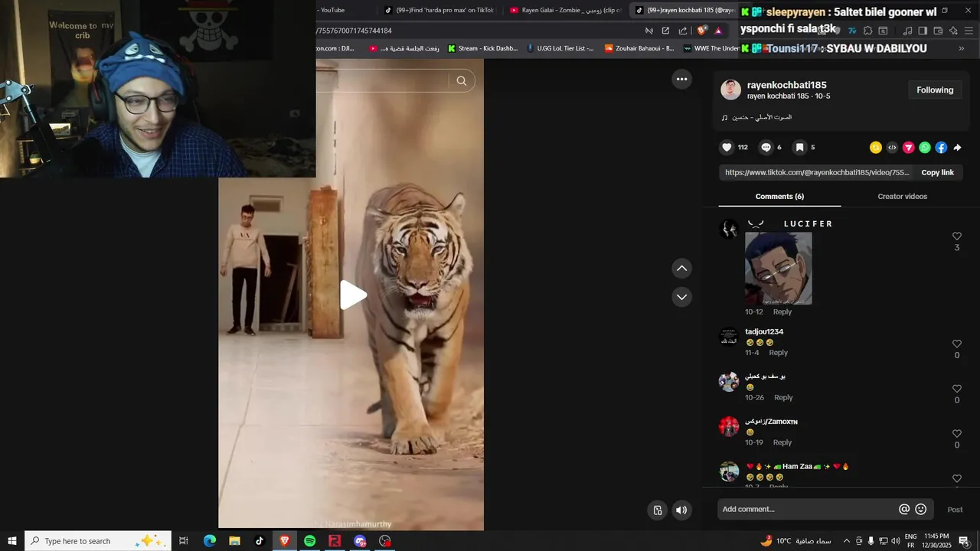Open the three-dot more options menu
980x551 pixels.
pyautogui.click(x=681, y=79)
